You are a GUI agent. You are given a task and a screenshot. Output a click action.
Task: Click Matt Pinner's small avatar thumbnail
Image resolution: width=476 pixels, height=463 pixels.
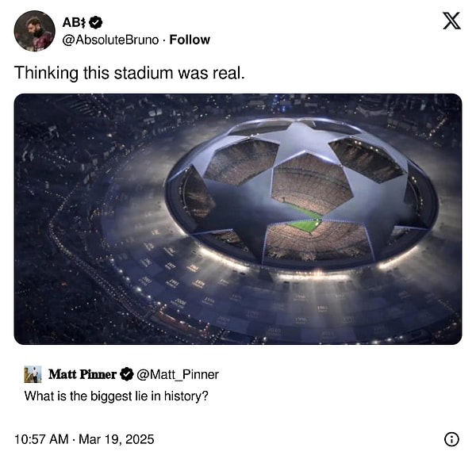tap(33, 374)
